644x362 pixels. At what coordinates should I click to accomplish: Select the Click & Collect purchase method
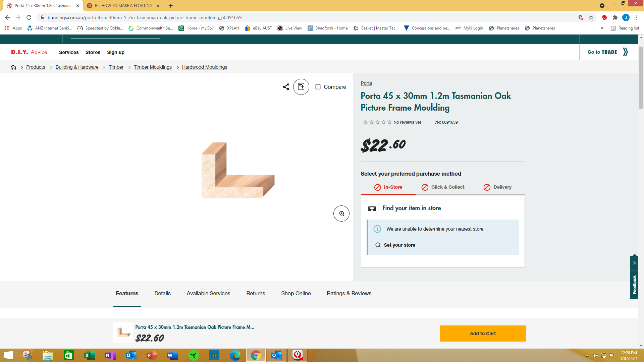point(443,187)
